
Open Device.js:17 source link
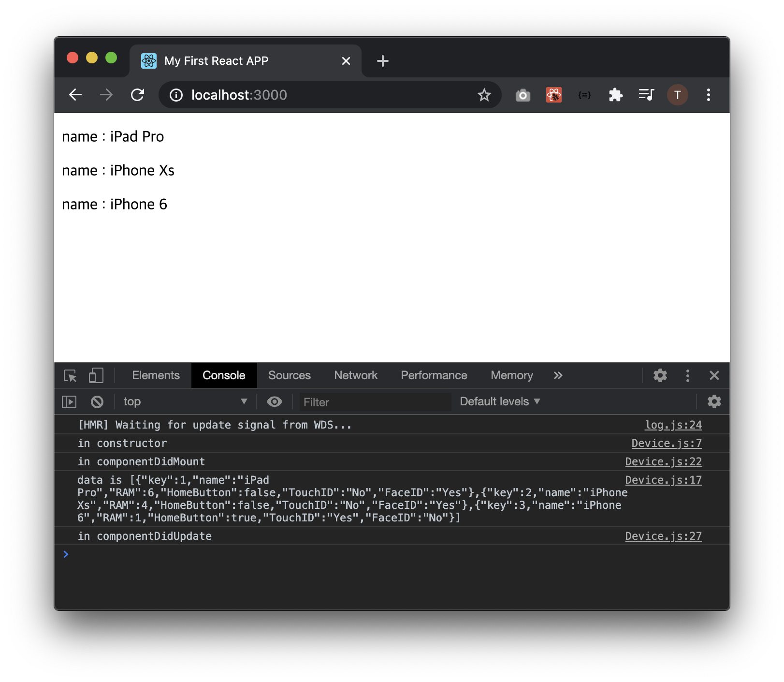pos(664,480)
